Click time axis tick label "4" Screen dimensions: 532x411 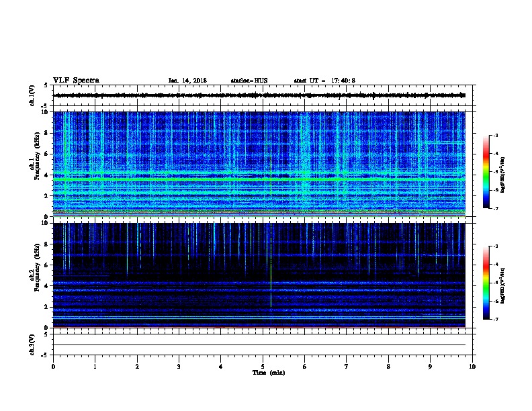coord(221,367)
